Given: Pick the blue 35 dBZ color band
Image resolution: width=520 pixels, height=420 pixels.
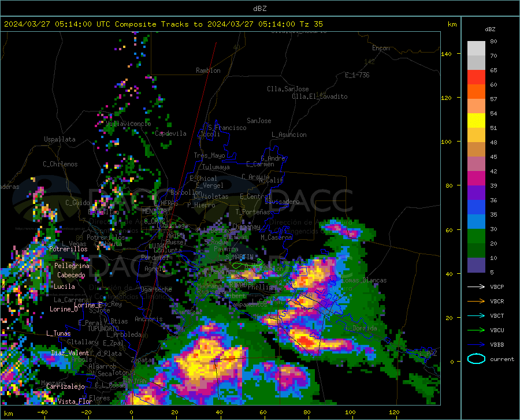Looking at the screenshot, I should (x=476, y=207).
